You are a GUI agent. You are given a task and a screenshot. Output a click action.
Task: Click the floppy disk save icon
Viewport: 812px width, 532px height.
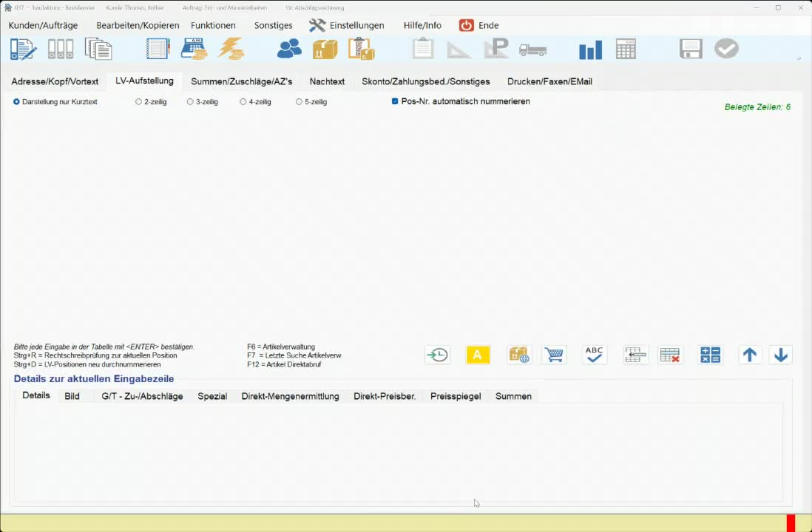coord(691,50)
